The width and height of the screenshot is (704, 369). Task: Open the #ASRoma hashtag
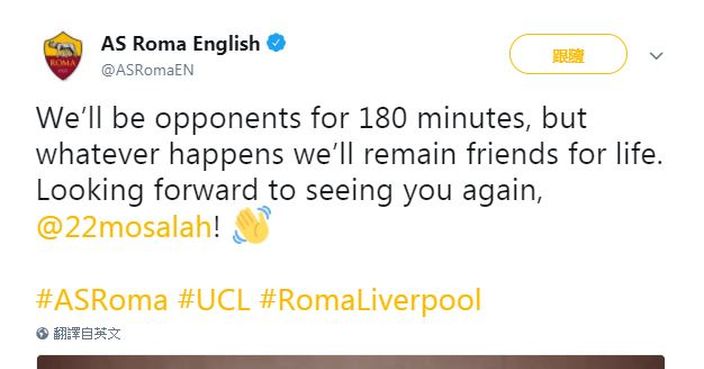[101, 300]
